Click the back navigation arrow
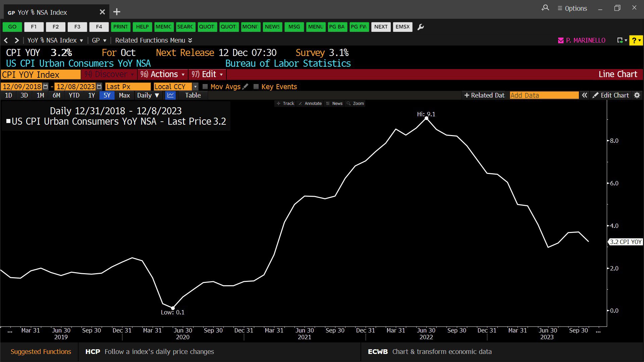644x362 pixels. coord(6,40)
